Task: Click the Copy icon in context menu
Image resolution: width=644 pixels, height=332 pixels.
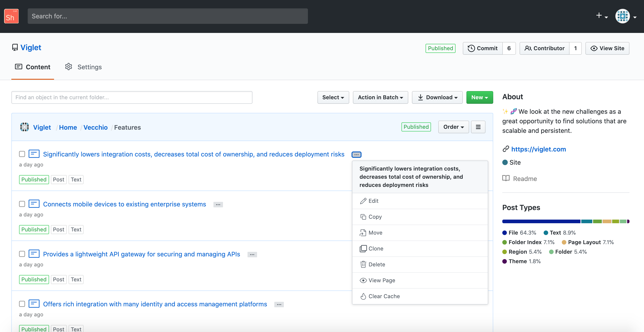Action: click(363, 217)
